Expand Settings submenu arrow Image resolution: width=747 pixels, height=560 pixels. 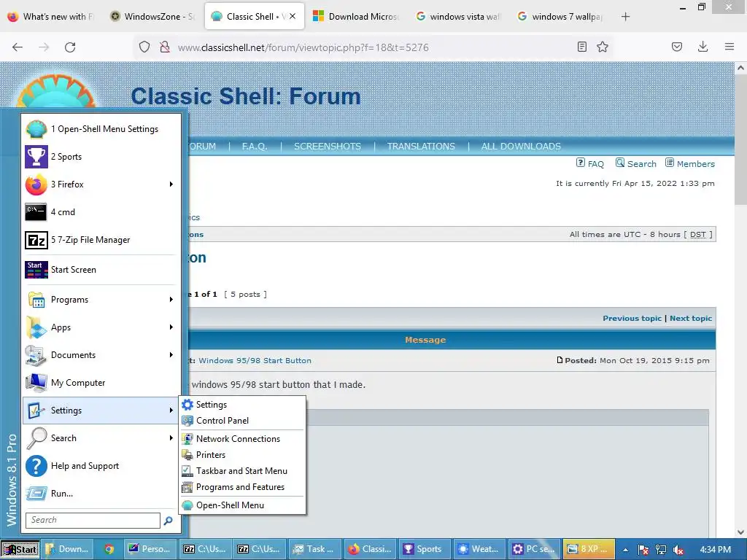click(171, 410)
